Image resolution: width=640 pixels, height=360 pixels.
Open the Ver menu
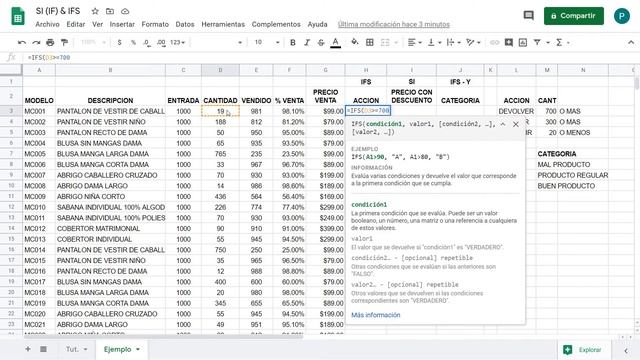coord(97,24)
